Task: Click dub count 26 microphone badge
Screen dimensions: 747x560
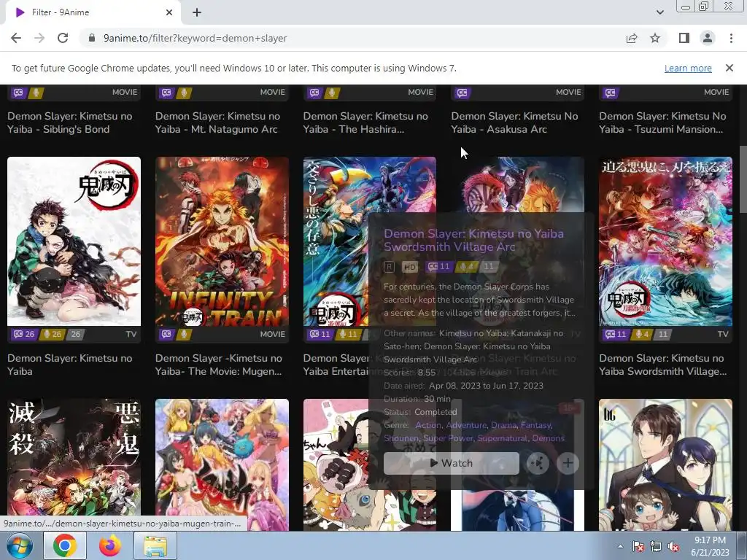Action: click(53, 334)
